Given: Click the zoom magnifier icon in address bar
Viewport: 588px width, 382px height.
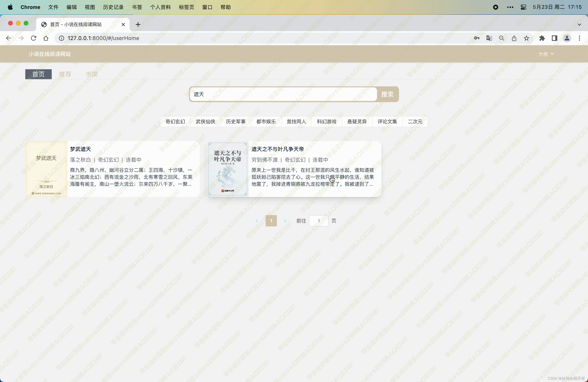Looking at the screenshot, I should pos(501,38).
